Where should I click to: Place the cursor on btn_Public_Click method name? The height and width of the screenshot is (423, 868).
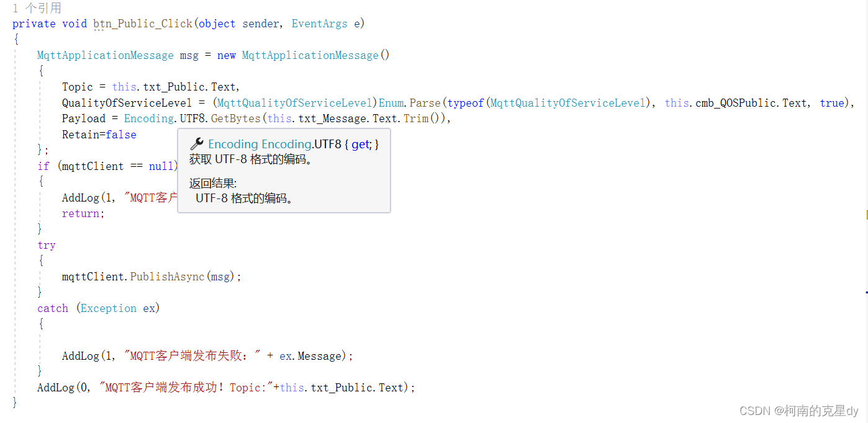point(142,24)
